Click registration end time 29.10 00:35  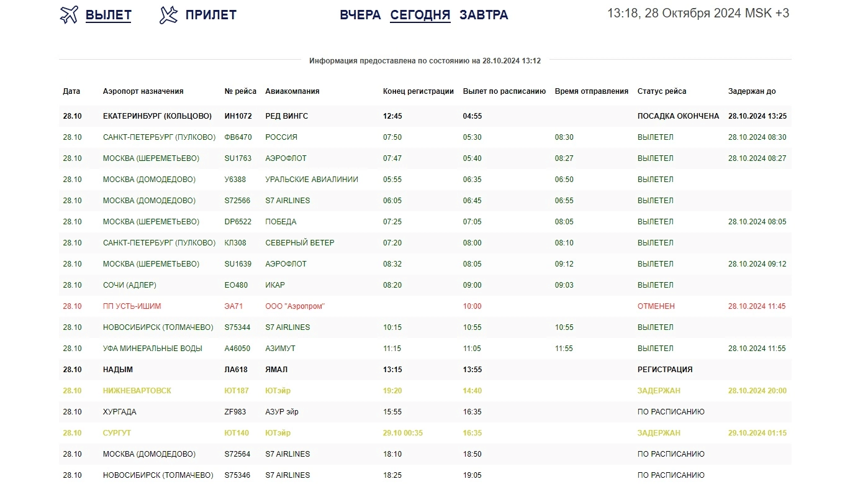[x=403, y=433]
